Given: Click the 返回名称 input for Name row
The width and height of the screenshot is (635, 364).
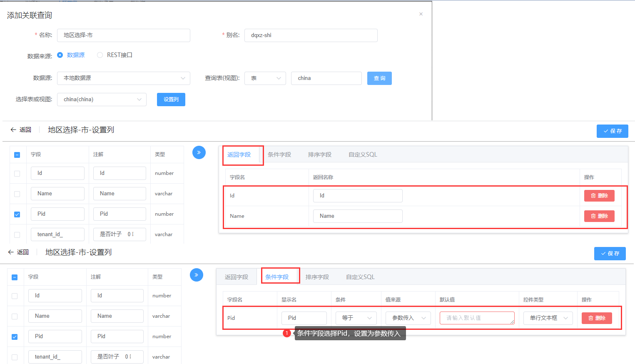Looking at the screenshot, I should tap(358, 216).
